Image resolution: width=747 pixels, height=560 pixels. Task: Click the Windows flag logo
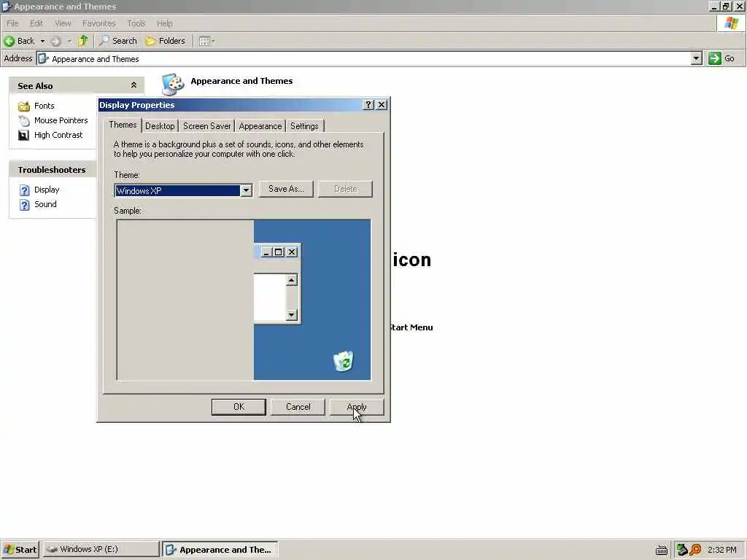[731, 23]
